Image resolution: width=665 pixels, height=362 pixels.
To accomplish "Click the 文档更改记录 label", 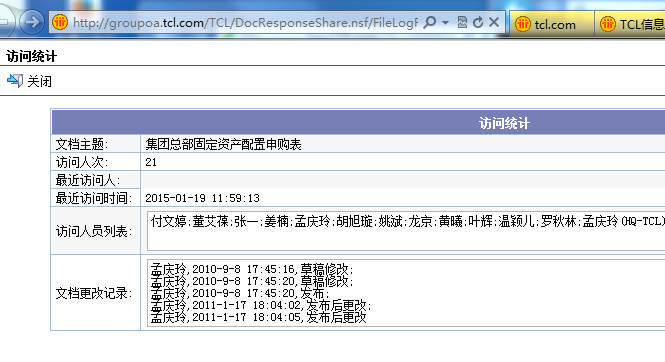I will pyautogui.click(x=94, y=293).
